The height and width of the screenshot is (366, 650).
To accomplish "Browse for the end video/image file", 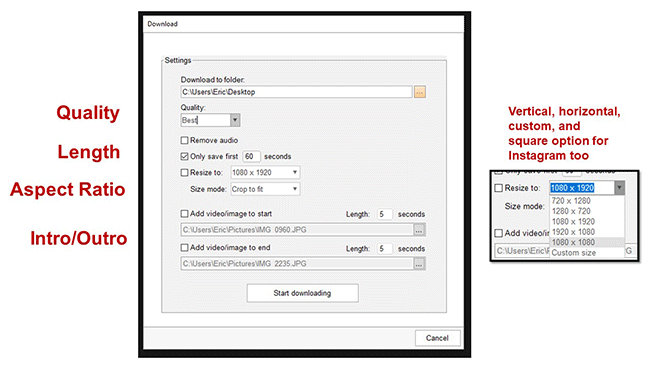I will point(419,264).
